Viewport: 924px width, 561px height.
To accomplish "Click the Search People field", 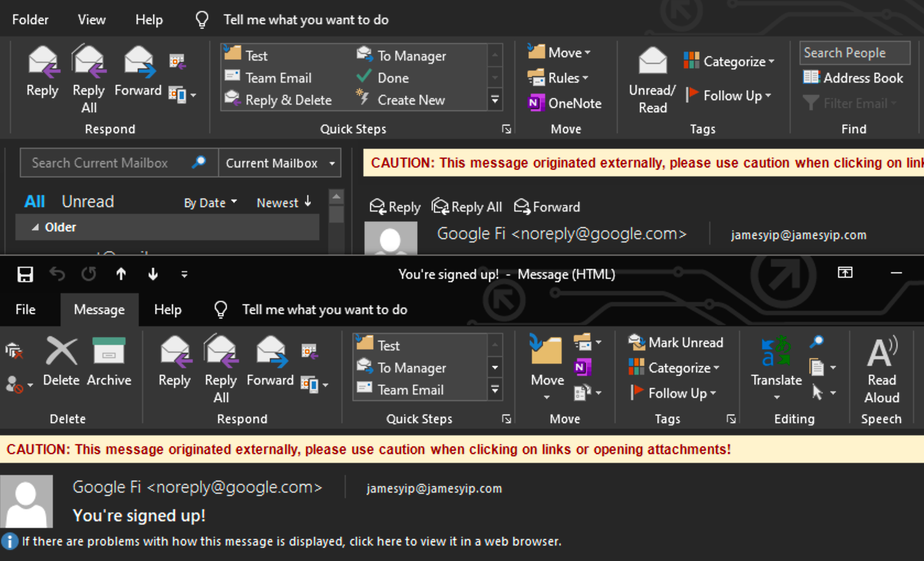I will point(855,53).
